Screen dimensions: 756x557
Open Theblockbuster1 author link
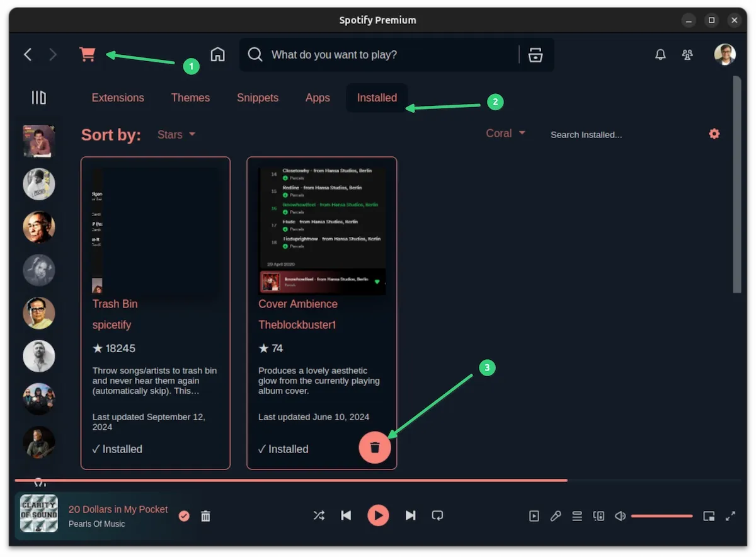click(297, 325)
